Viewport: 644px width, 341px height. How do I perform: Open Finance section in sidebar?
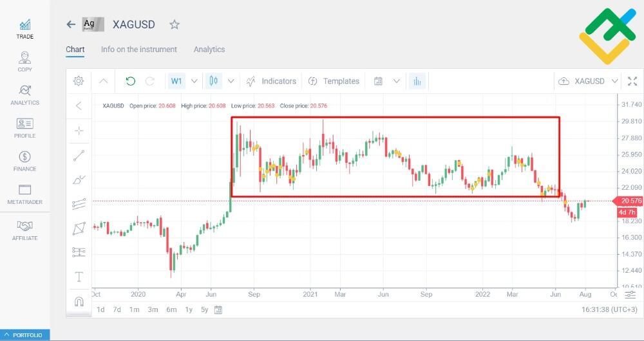pos(24,161)
